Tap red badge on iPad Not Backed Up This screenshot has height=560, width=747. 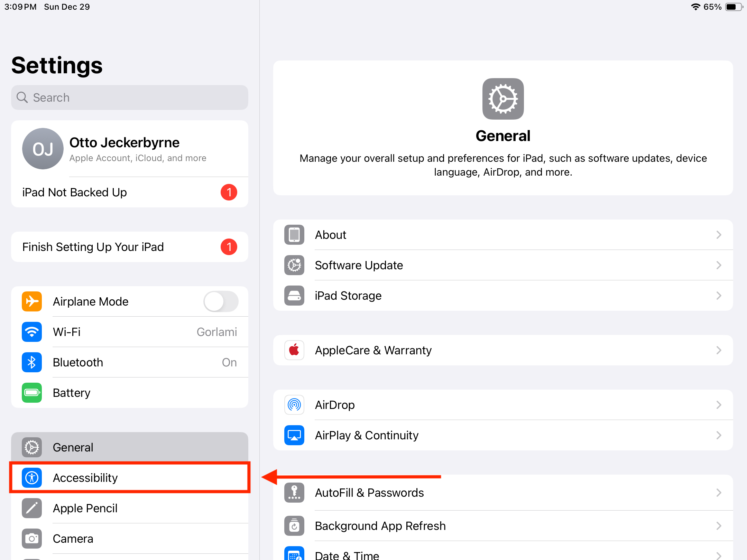coord(229,192)
